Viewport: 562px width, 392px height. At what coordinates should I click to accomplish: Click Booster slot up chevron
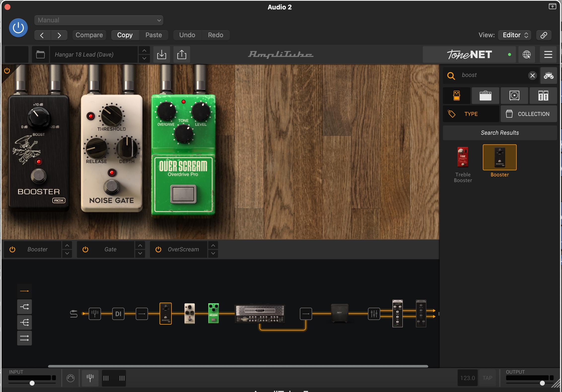coord(67,245)
